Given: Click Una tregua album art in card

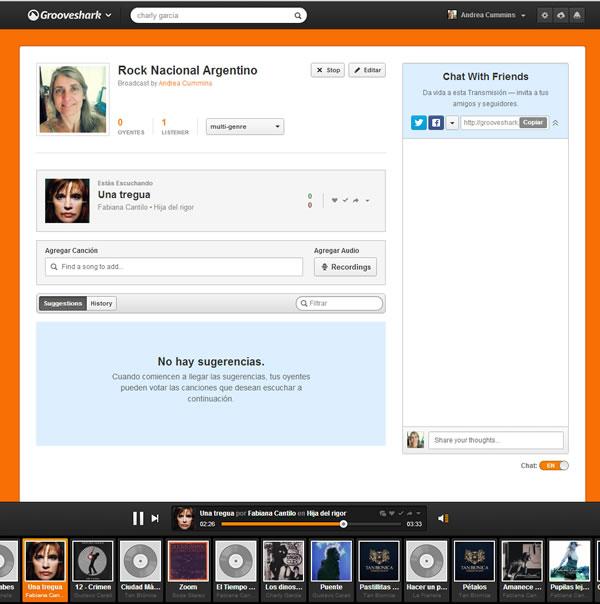Looking at the screenshot, I should [x=67, y=201].
